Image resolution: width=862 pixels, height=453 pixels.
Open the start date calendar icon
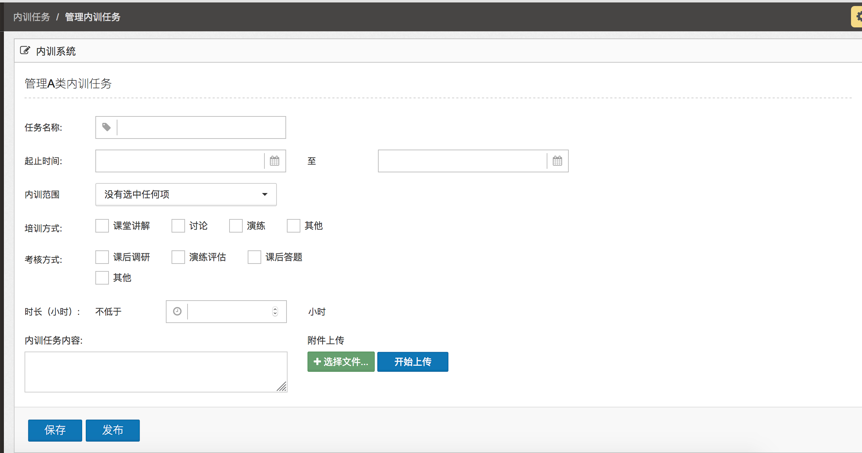(x=274, y=161)
